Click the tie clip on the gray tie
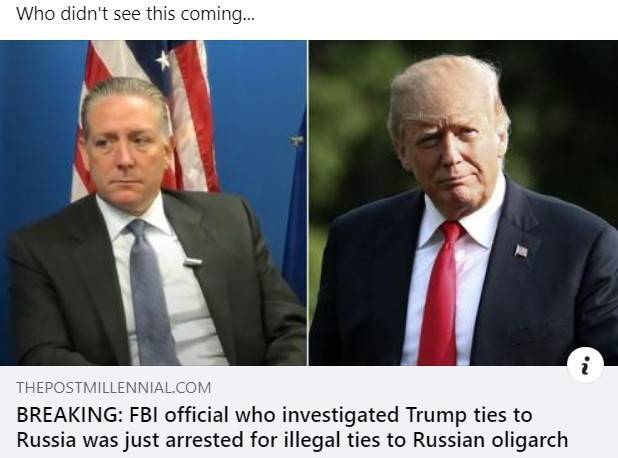Viewport: 618px width, 458px height. coord(192,261)
